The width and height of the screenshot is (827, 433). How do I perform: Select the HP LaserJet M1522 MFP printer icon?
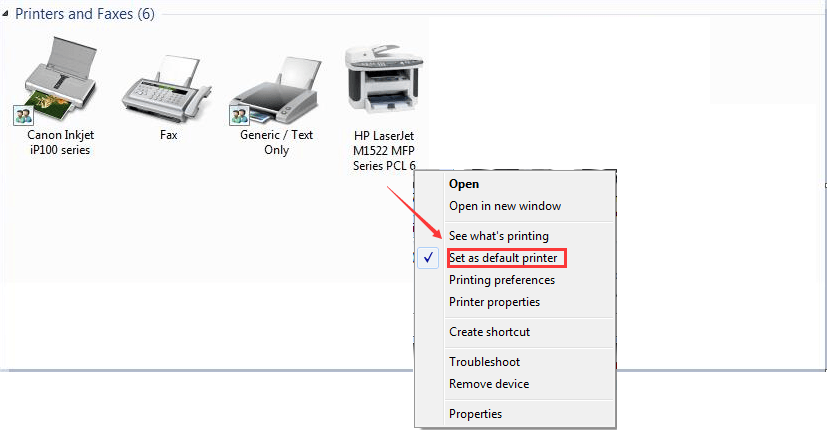pos(383,79)
